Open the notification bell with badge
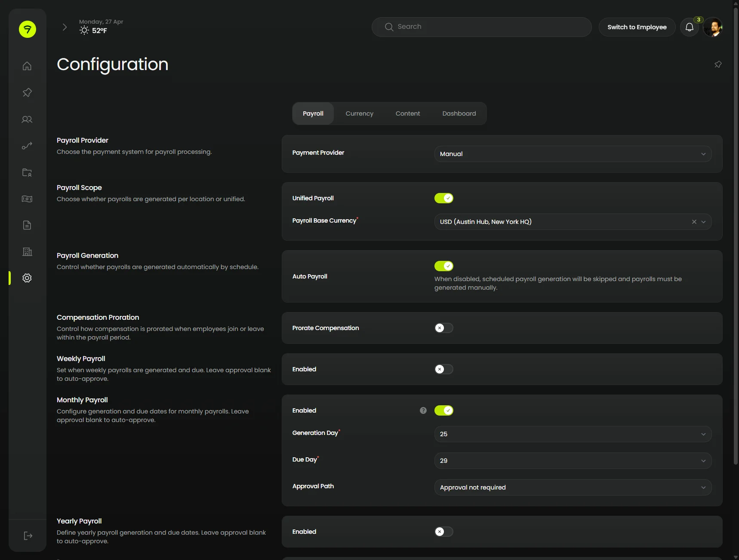739x560 pixels. pos(689,27)
